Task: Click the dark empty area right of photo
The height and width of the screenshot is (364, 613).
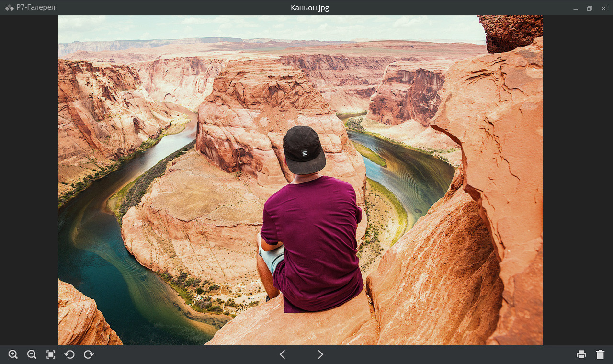Action: click(x=578, y=182)
